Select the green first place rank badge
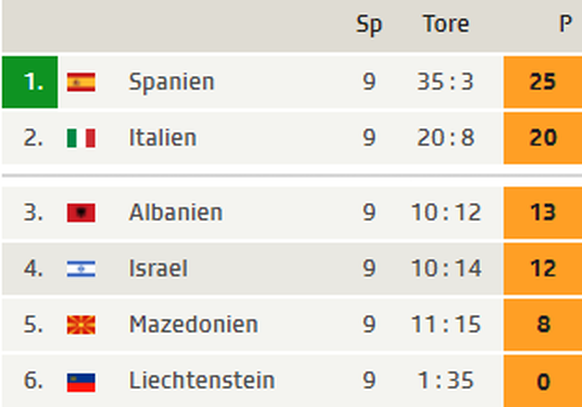This screenshot has height=407, width=582. click(30, 82)
